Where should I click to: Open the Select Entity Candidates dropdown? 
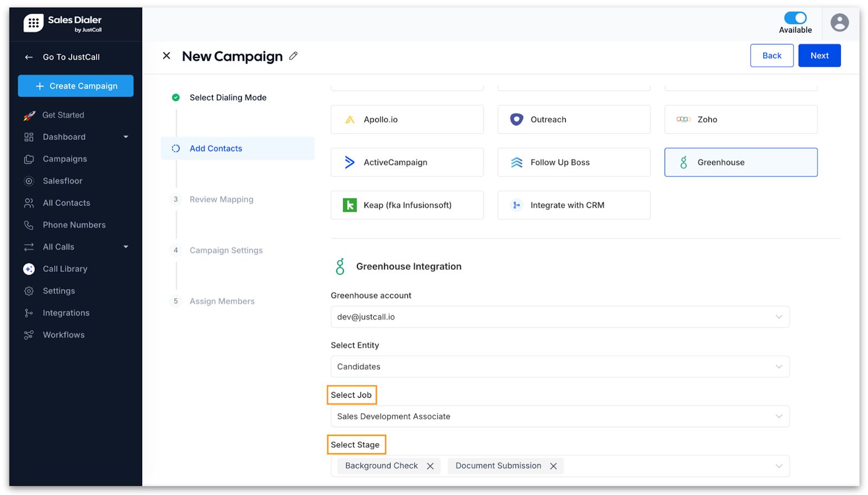coord(560,367)
